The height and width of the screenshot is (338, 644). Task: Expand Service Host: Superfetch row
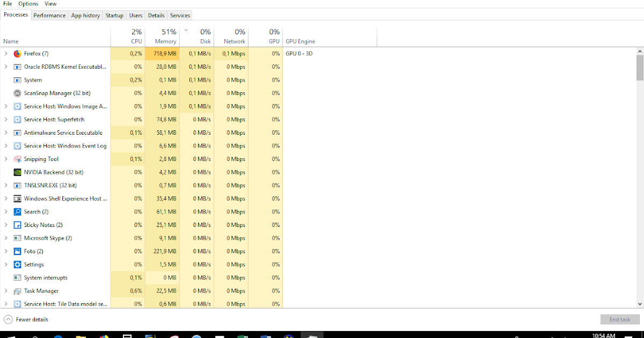[6, 120]
